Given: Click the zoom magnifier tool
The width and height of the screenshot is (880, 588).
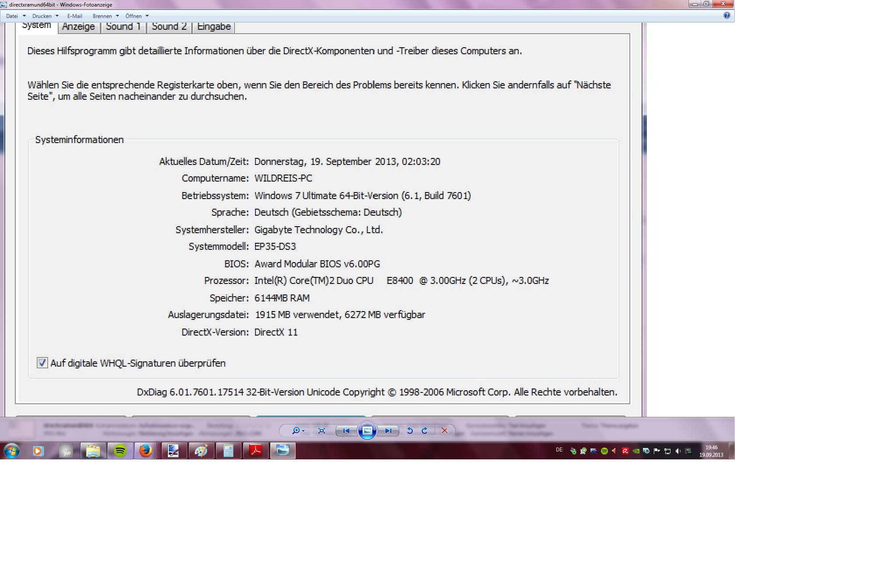Looking at the screenshot, I should click(x=296, y=431).
